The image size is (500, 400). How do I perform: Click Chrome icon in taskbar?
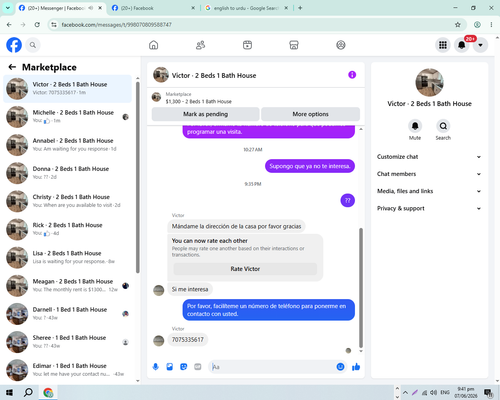48,393
